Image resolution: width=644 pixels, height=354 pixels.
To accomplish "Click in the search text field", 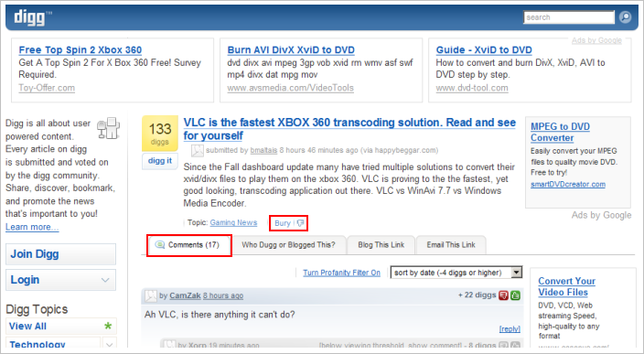I will [569, 17].
